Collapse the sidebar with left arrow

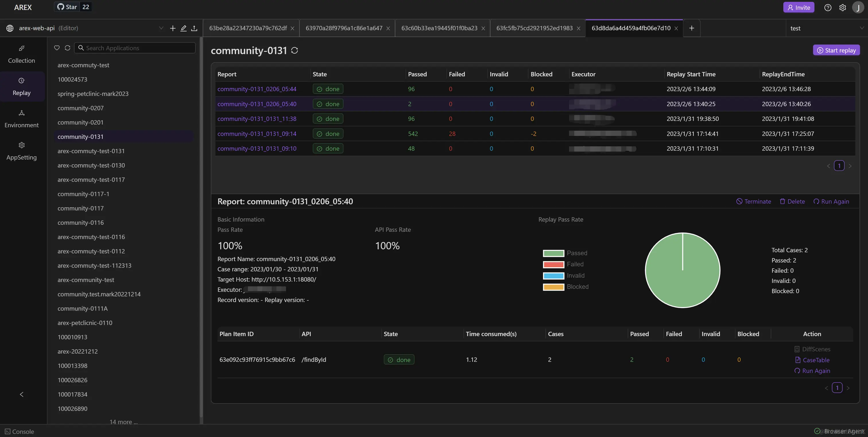pos(22,394)
